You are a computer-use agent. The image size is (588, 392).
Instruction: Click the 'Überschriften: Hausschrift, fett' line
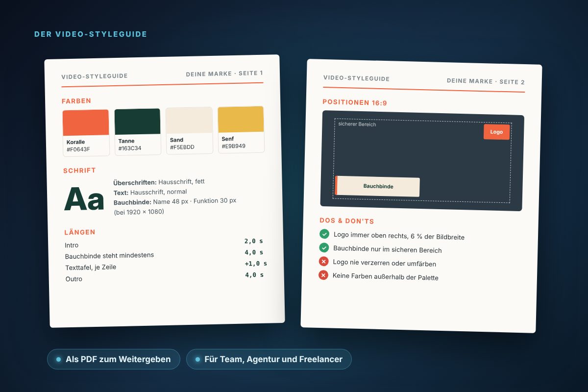[159, 182]
